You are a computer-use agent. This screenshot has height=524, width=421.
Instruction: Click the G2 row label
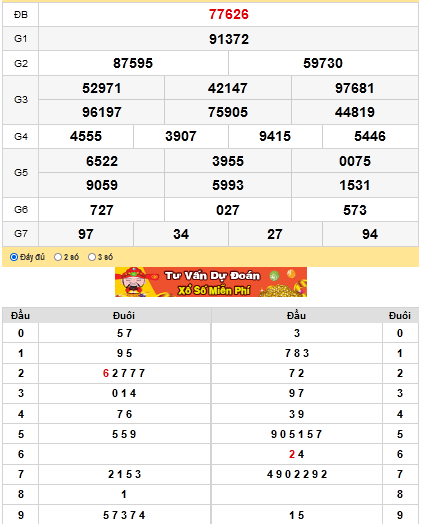coord(21,63)
